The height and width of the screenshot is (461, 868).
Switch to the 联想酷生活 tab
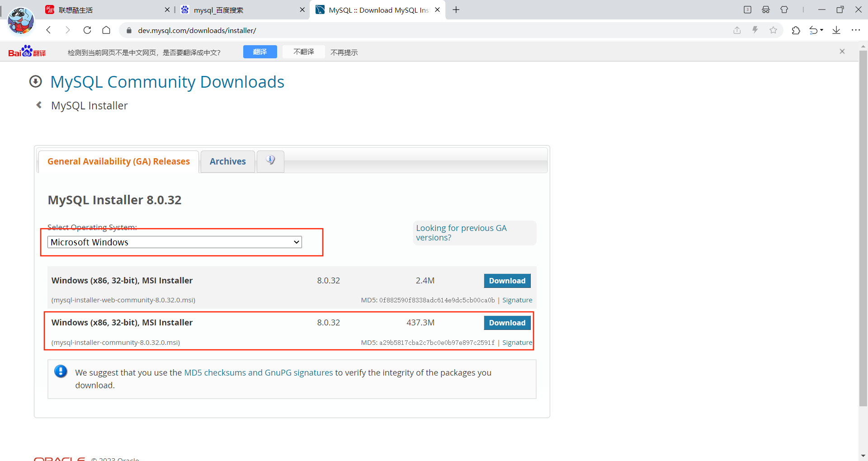pyautogui.click(x=106, y=10)
